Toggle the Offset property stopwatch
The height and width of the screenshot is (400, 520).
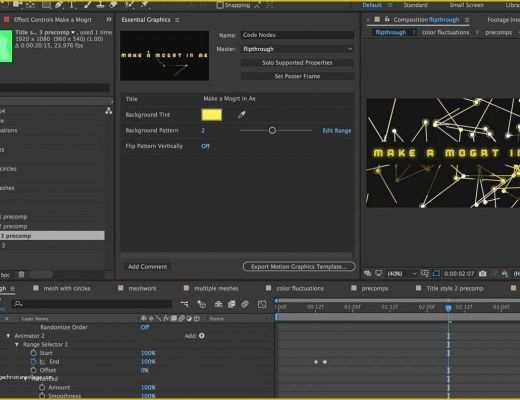tap(33, 370)
